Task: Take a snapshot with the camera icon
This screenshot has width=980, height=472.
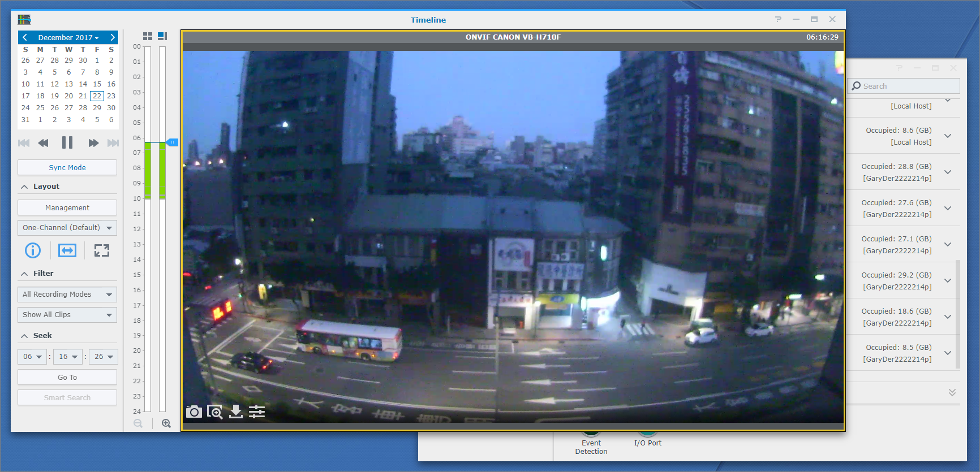Action: [x=194, y=412]
